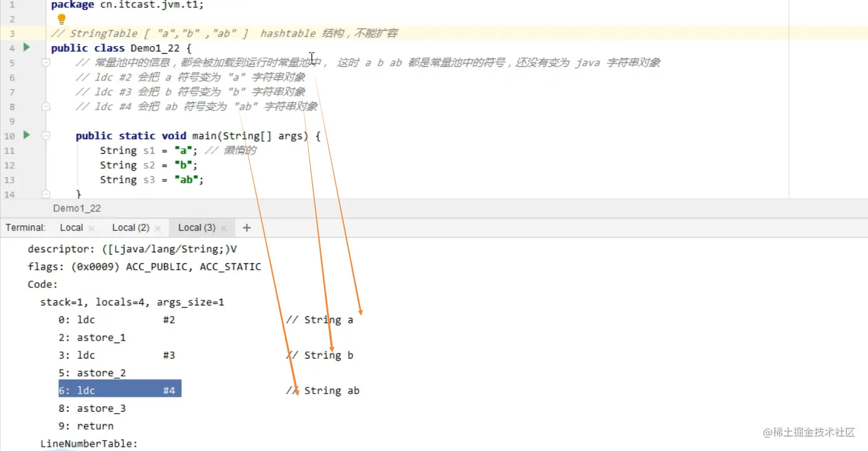Click the stack=1, locals=4 line
Screen dimensions: 868x451
132,302
